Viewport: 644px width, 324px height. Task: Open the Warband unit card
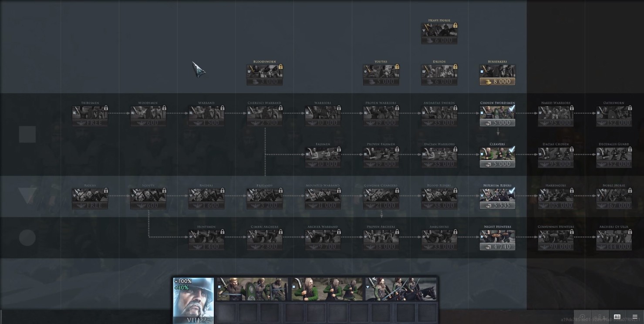coord(206,116)
